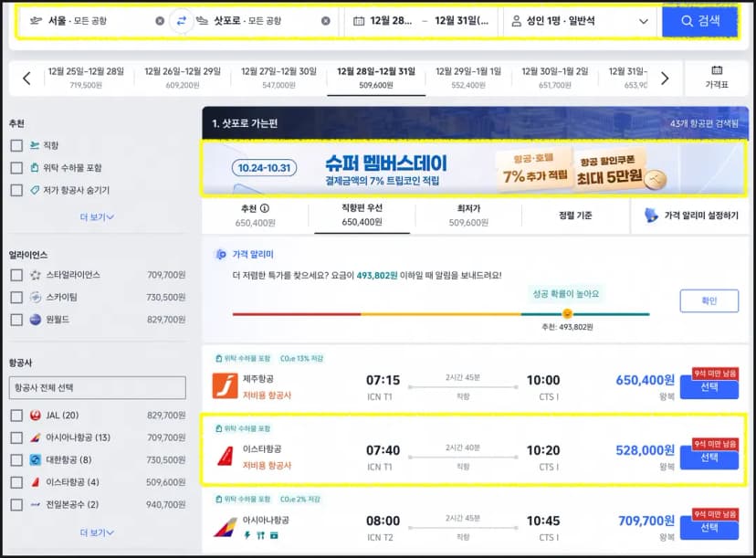The width and height of the screenshot is (756, 558).
Task: Check the JAL (20) airline checkbox
Action: [16, 416]
